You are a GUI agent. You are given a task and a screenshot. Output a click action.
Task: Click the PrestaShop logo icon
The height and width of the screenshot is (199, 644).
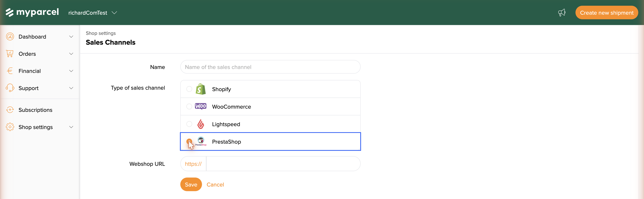[201, 141]
